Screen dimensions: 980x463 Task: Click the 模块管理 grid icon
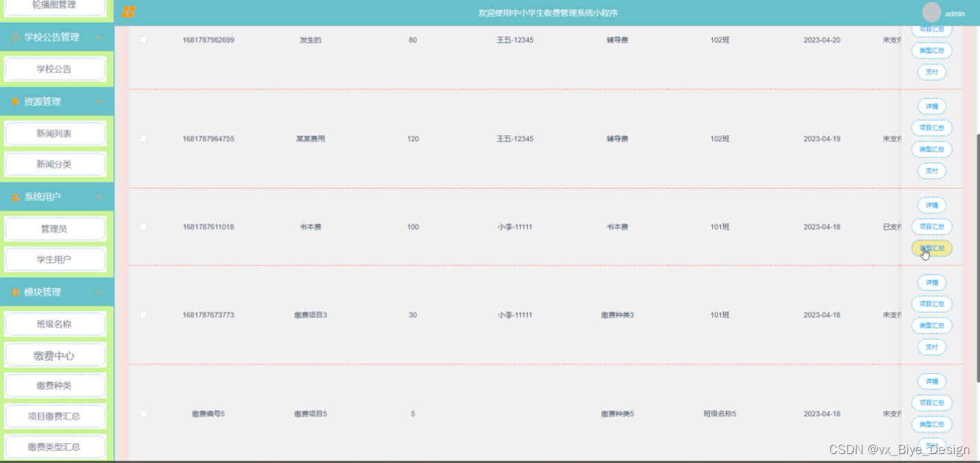click(x=15, y=292)
